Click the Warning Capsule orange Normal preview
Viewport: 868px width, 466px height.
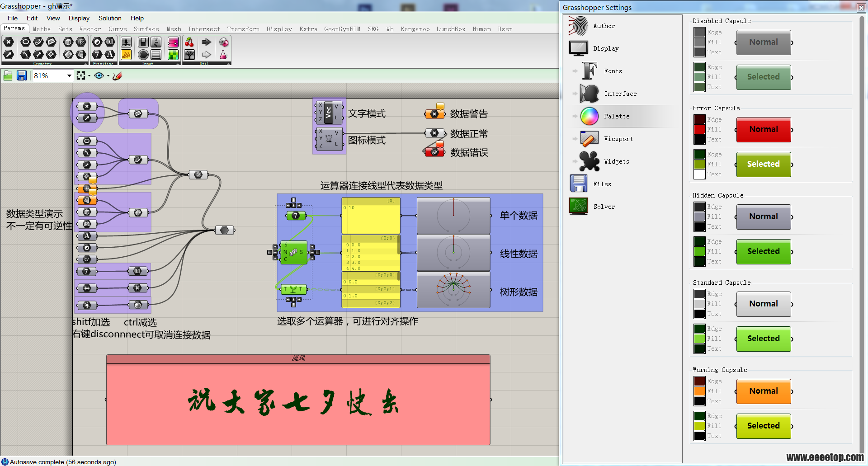pos(764,391)
